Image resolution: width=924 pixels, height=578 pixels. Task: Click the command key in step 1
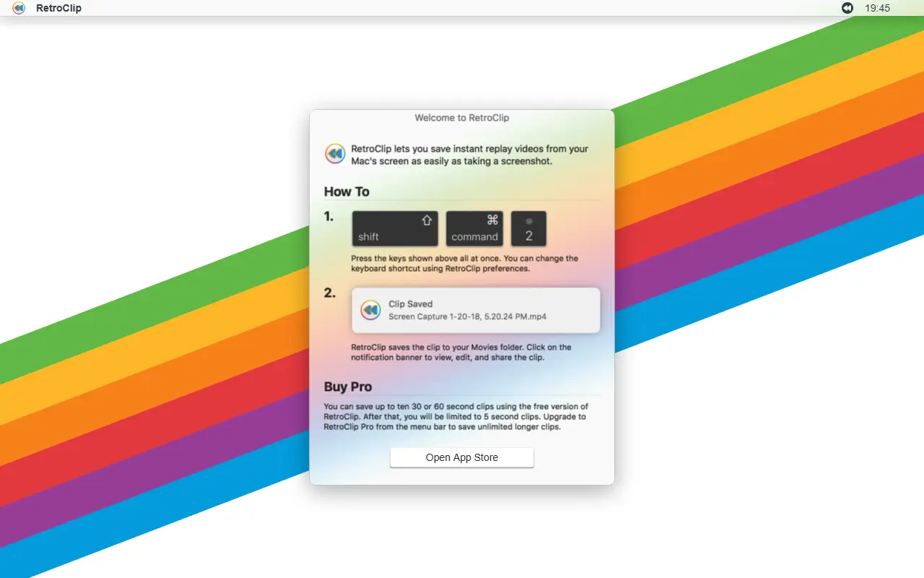click(x=474, y=228)
